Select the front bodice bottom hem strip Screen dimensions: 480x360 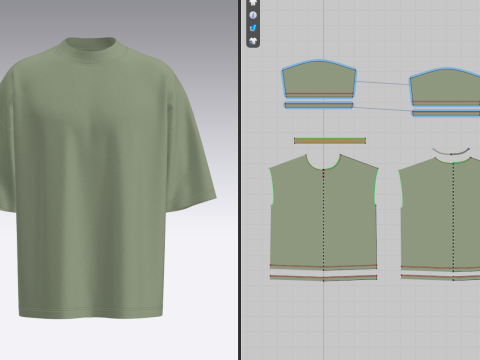(323, 277)
